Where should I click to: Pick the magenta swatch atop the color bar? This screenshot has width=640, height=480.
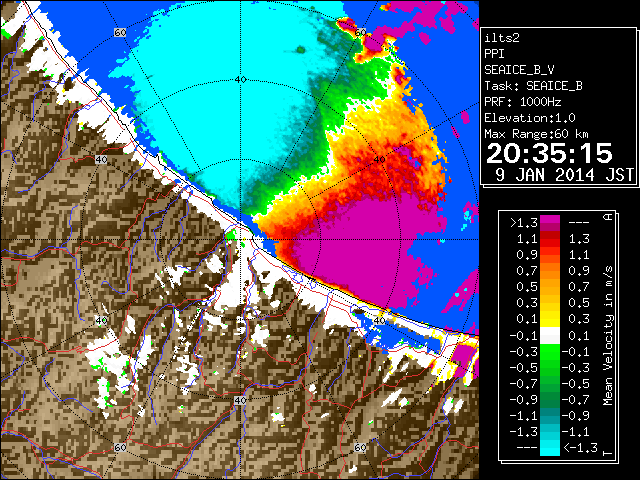point(550,220)
